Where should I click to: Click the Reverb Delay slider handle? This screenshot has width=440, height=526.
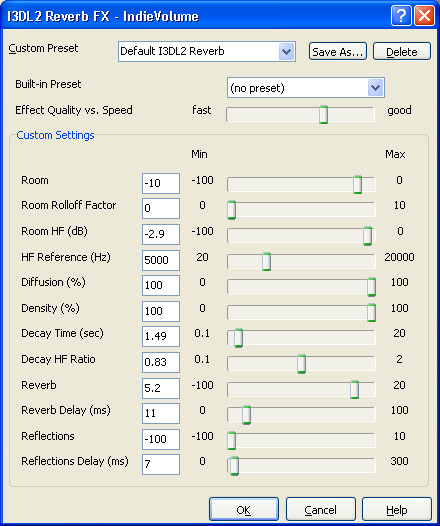[246, 415]
